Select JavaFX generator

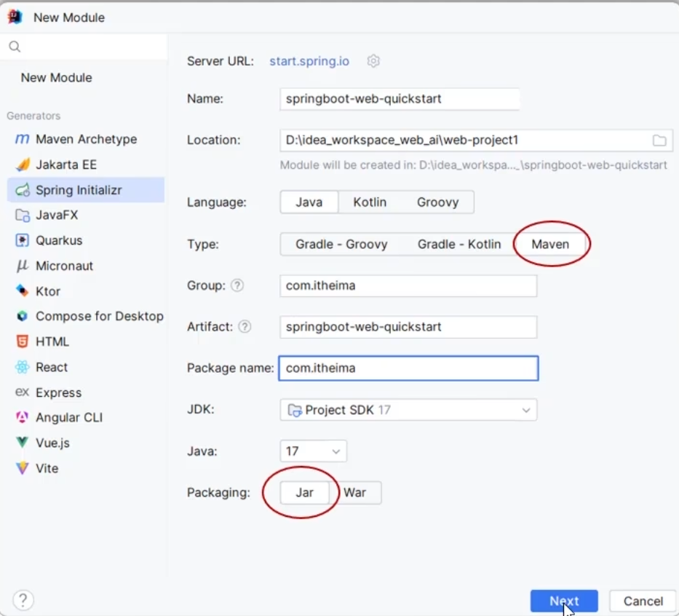click(86, 215)
